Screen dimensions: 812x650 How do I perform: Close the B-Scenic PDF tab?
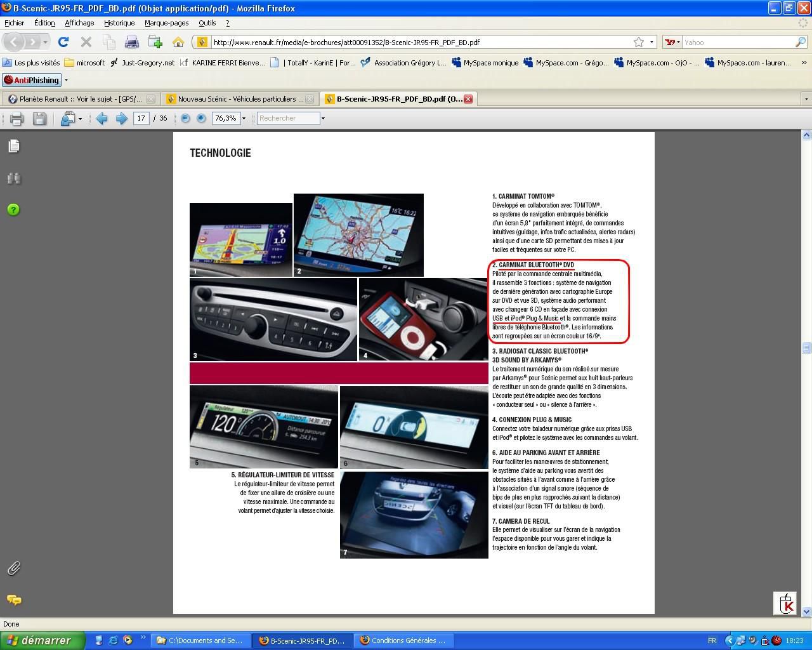468,99
